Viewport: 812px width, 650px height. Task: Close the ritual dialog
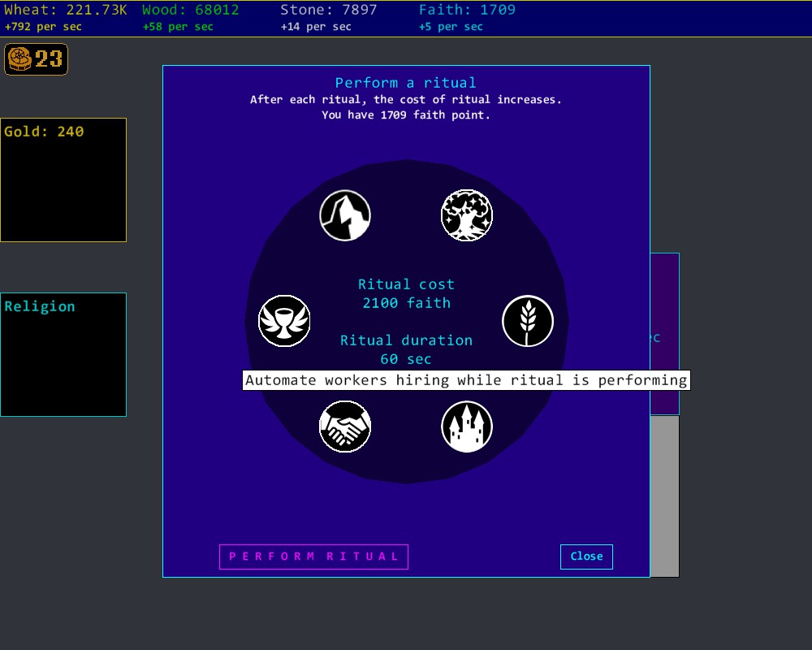pos(586,557)
